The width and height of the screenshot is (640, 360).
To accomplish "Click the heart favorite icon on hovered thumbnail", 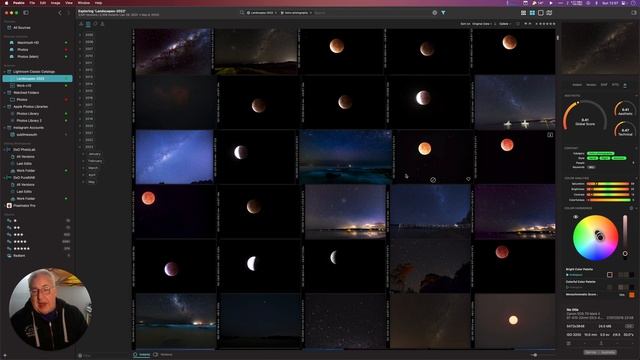I will click(468, 179).
